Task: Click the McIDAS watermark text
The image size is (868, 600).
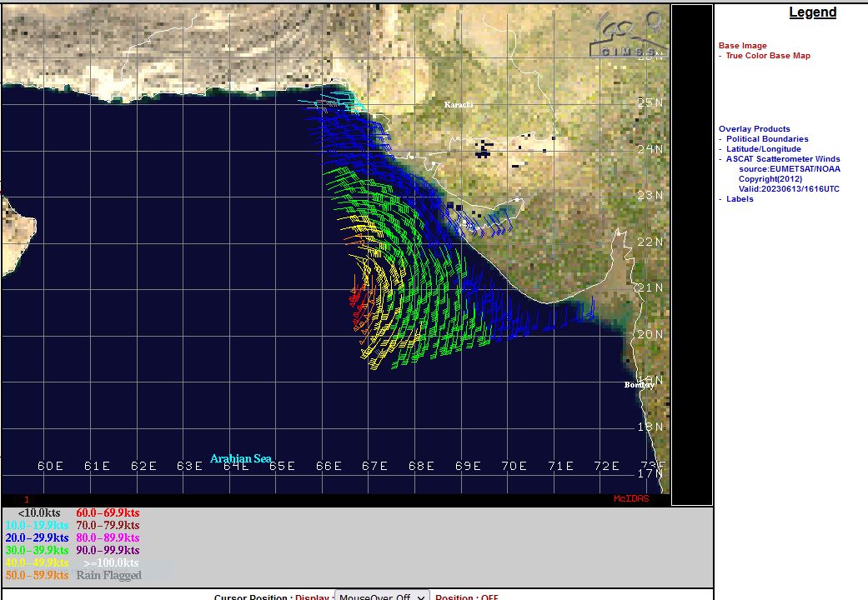Action: pos(630,498)
